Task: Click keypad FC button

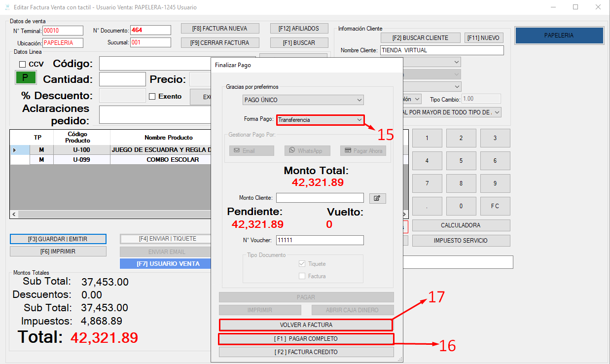Action: coord(495,206)
